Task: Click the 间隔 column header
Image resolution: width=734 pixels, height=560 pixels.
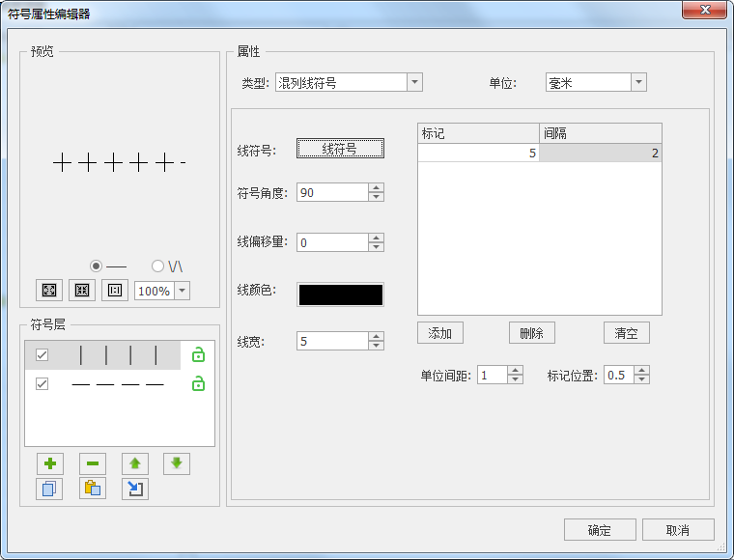Action: tap(600, 133)
